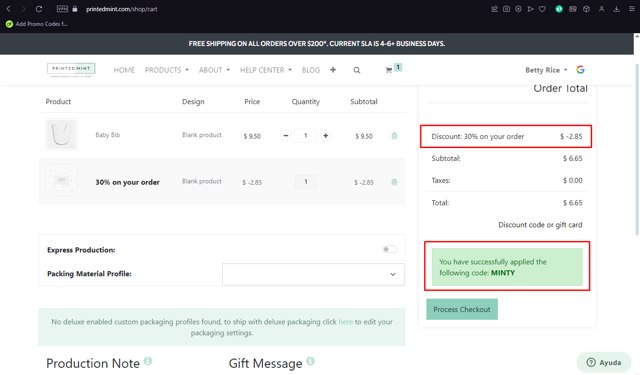Click the Design column header
This screenshot has width=640, height=375.
pos(193,102)
